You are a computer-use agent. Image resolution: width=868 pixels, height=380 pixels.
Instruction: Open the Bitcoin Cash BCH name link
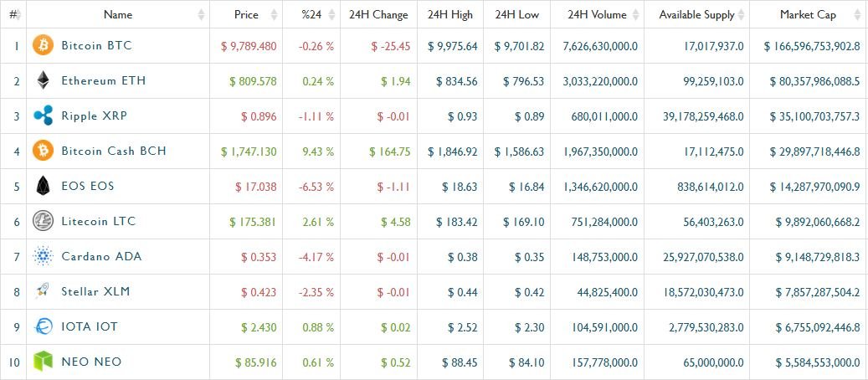pos(114,151)
